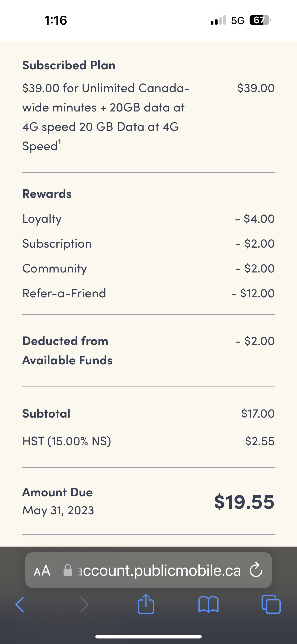
Task: Tap the HST tax line item
Action: 67,441
